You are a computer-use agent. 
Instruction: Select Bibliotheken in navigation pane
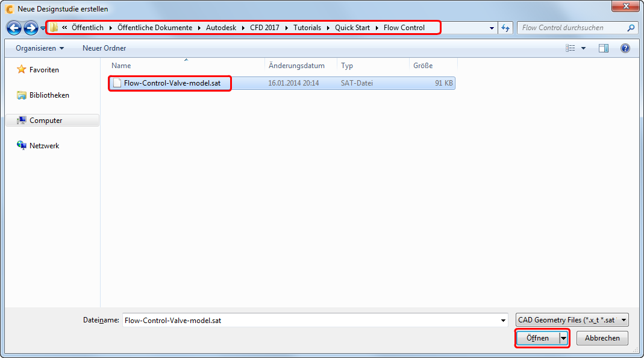49,95
